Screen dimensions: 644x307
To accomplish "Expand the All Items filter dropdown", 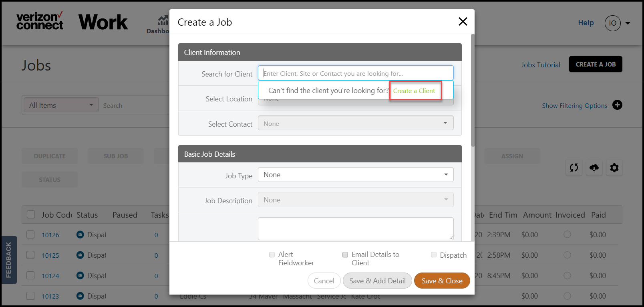I will click(61, 105).
